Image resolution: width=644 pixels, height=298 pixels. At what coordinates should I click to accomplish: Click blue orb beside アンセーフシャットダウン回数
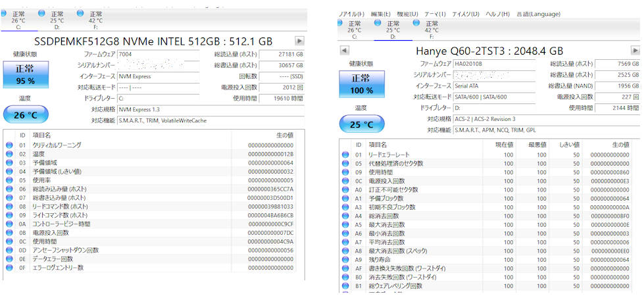point(9,250)
